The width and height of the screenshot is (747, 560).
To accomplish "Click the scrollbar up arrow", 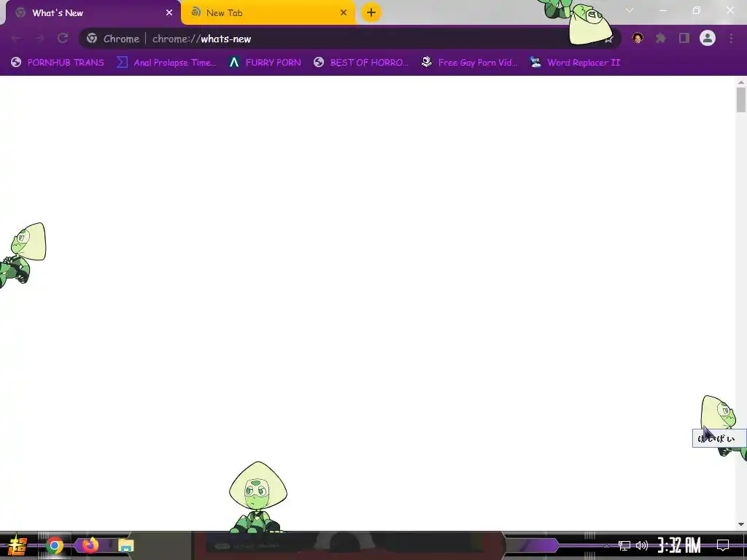I will (741, 82).
